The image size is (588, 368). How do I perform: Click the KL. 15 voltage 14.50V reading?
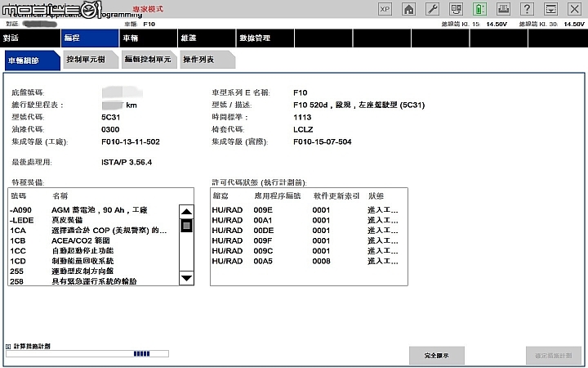click(497, 24)
